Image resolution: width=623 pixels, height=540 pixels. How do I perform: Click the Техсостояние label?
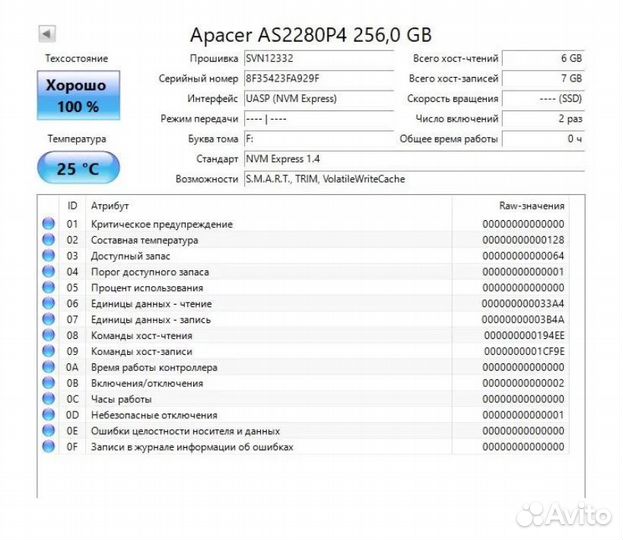pos(77,58)
